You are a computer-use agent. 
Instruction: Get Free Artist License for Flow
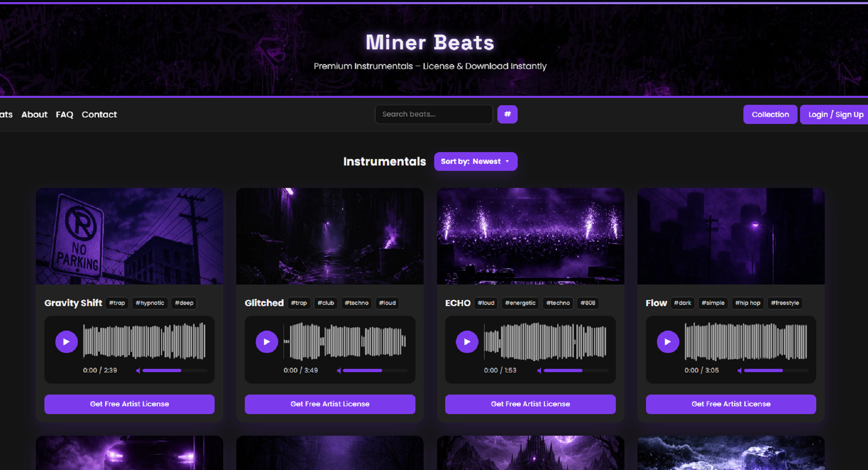pyautogui.click(x=731, y=404)
